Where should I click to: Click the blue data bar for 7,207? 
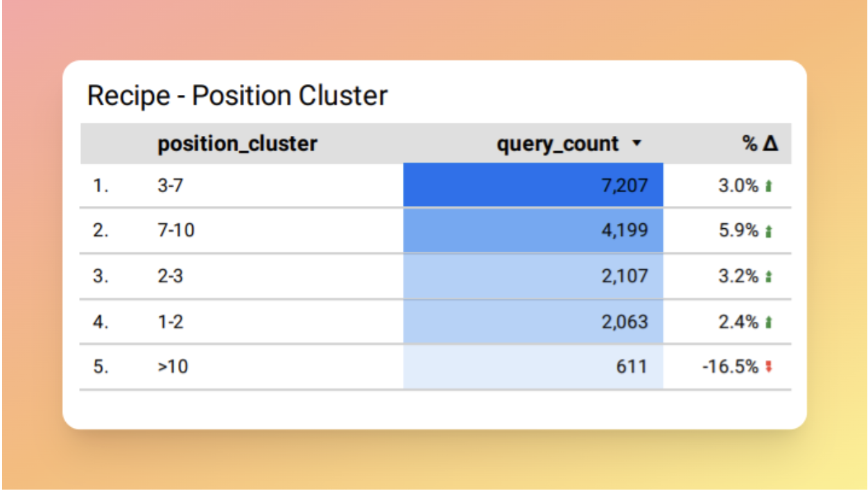tap(534, 182)
